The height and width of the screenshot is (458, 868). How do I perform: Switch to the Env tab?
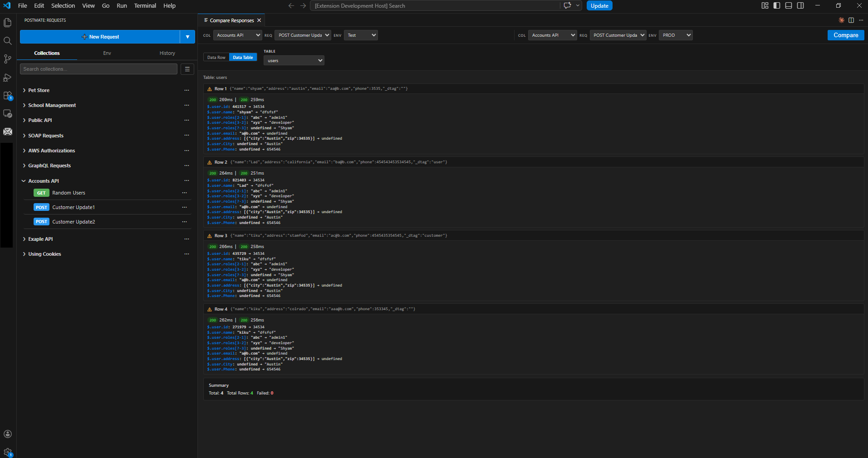(x=107, y=53)
